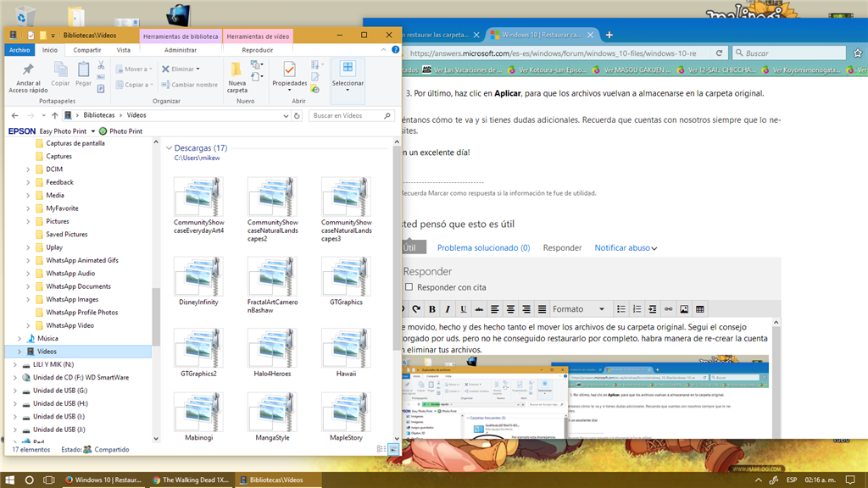868x488 pixels.
Task: Click the Cambiar nombre rename button
Action: click(189, 85)
